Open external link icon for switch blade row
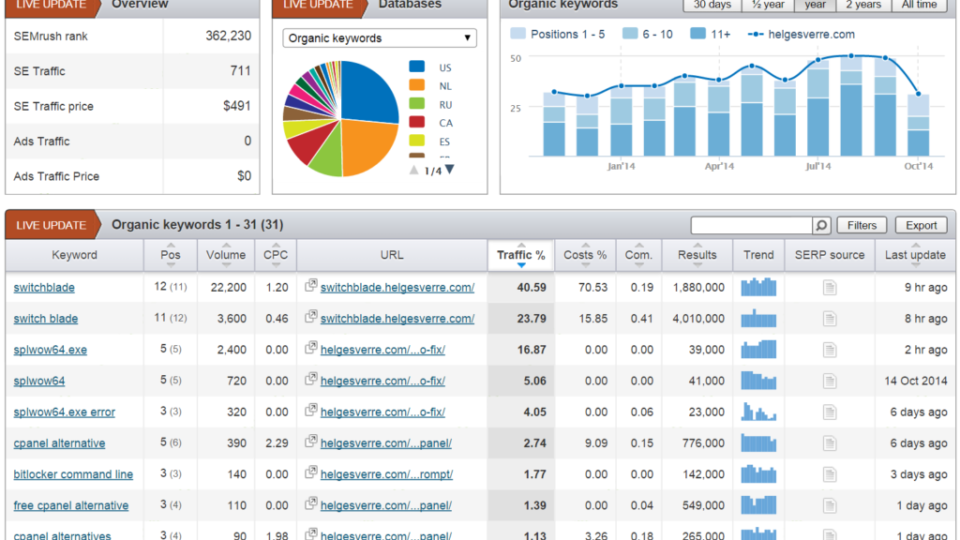Screen dimensions: 960x540 311,316
